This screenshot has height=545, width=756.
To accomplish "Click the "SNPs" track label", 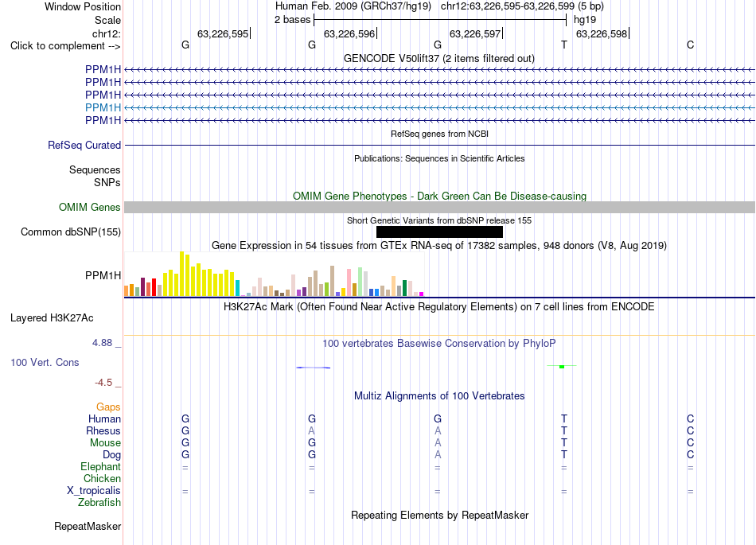I will click(x=107, y=183).
